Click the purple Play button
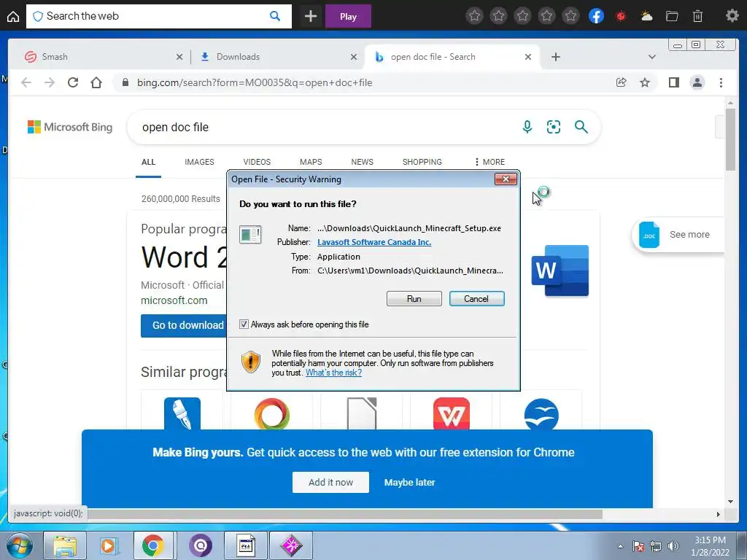This screenshot has width=747, height=560. tap(348, 17)
